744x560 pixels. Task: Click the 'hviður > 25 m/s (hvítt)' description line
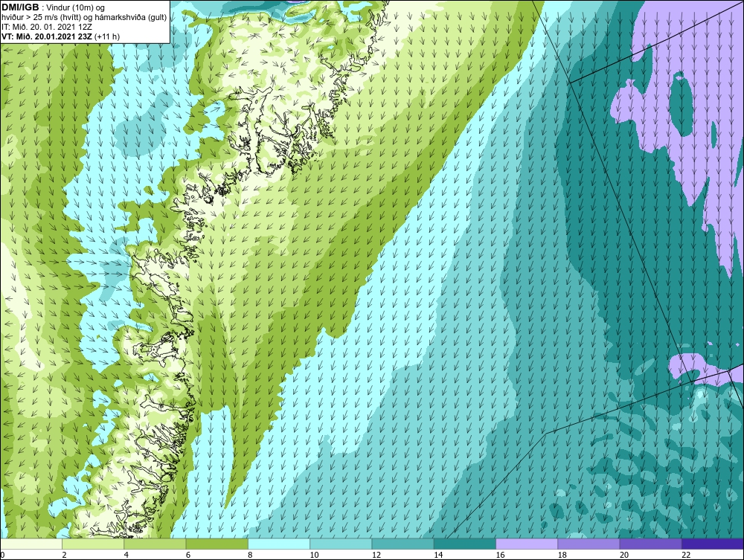83,18
